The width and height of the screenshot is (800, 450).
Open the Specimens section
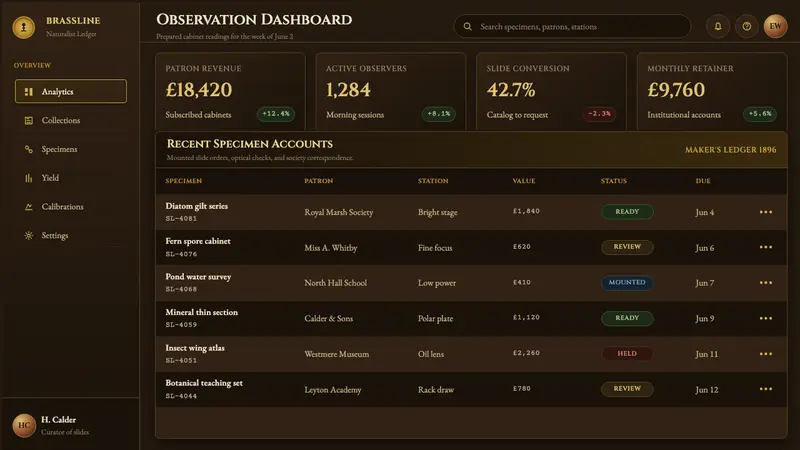(x=71, y=149)
